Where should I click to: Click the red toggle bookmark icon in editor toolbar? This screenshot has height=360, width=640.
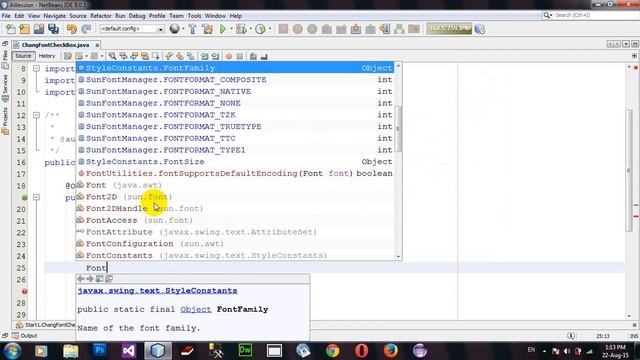(x=229, y=56)
